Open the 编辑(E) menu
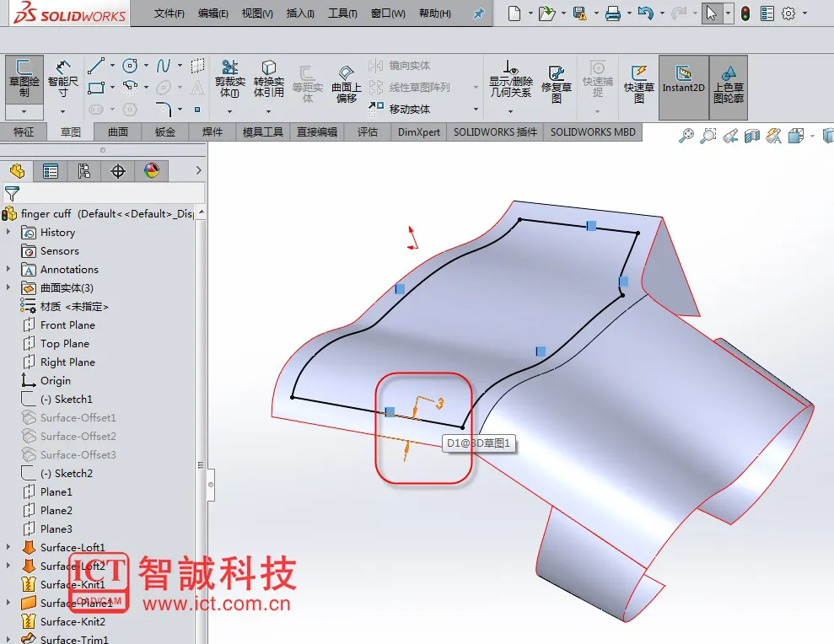Image resolution: width=834 pixels, height=644 pixels. click(x=213, y=13)
